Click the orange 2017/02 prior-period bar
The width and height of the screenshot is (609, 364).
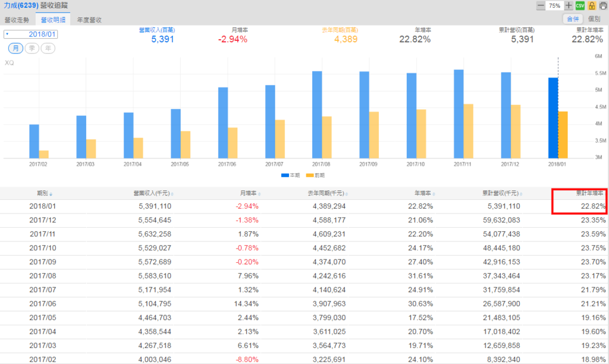pos(44,155)
